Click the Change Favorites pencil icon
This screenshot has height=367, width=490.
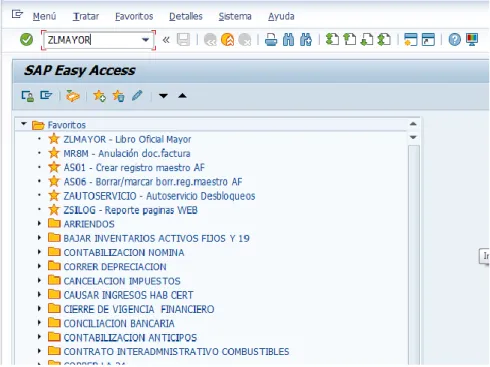[x=137, y=96]
